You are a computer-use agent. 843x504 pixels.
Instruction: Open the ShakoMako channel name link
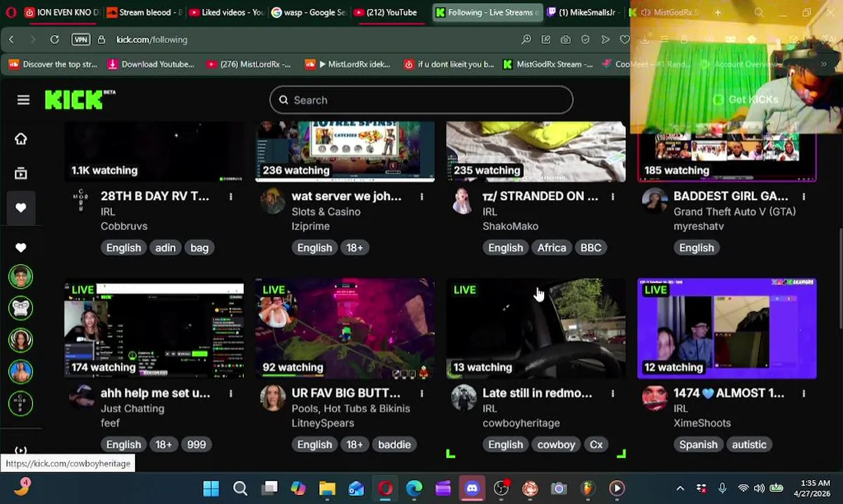510,226
